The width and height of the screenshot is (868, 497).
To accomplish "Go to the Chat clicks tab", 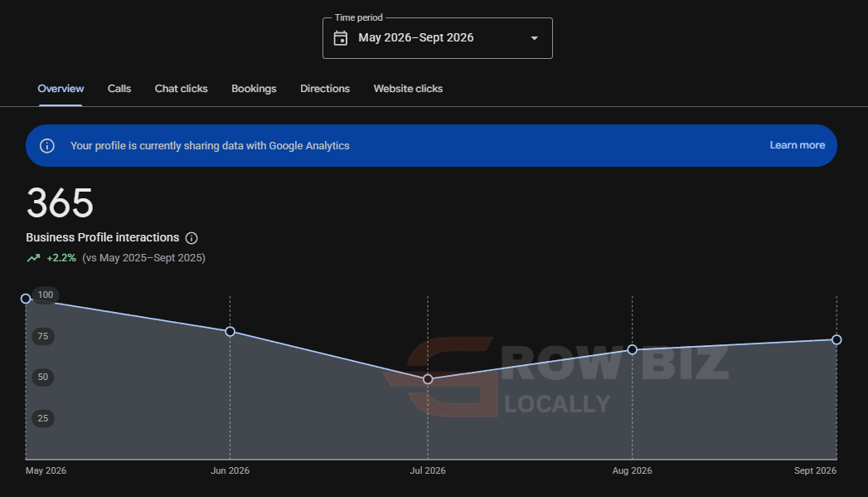I will (x=181, y=89).
